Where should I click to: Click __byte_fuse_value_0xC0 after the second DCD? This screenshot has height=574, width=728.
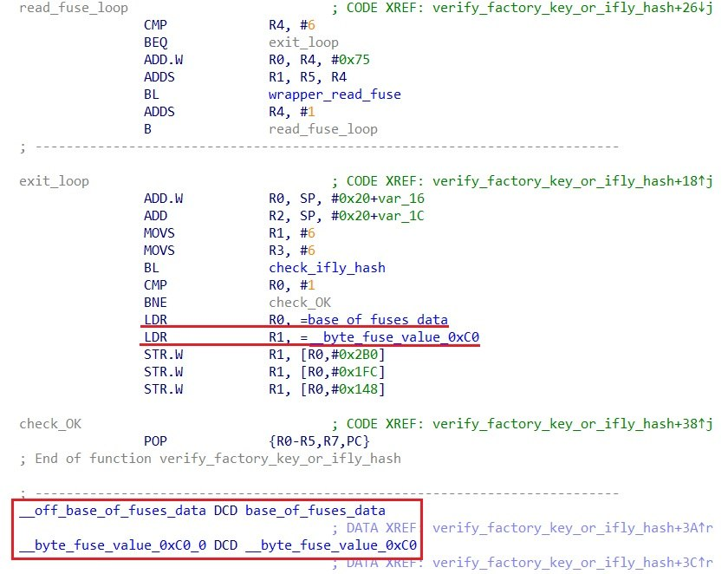click(331, 545)
